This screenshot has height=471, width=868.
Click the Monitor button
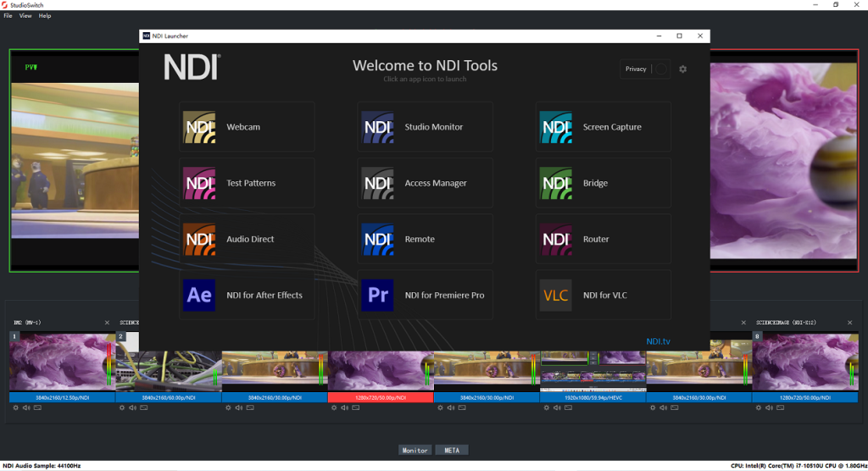click(x=415, y=451)
